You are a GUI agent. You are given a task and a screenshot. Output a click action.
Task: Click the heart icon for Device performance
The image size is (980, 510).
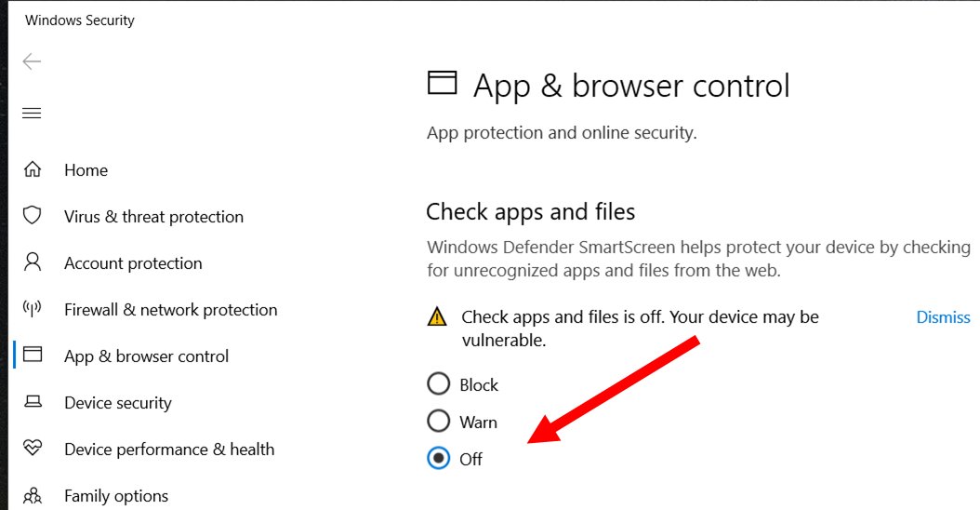coord(33,448)
